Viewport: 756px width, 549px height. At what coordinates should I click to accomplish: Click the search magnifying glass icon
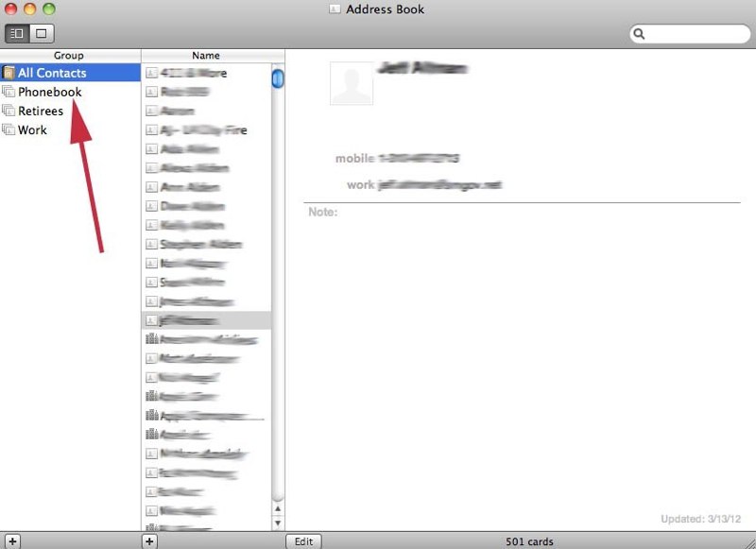[x=640, y=34]
